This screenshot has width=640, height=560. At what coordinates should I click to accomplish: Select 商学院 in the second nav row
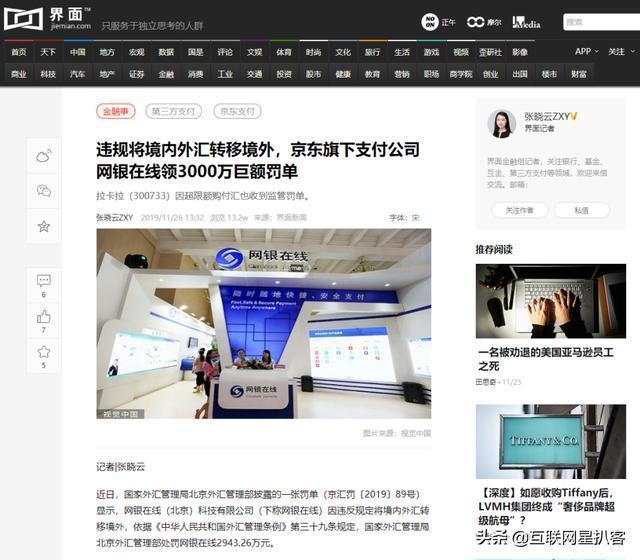[461, 74]
